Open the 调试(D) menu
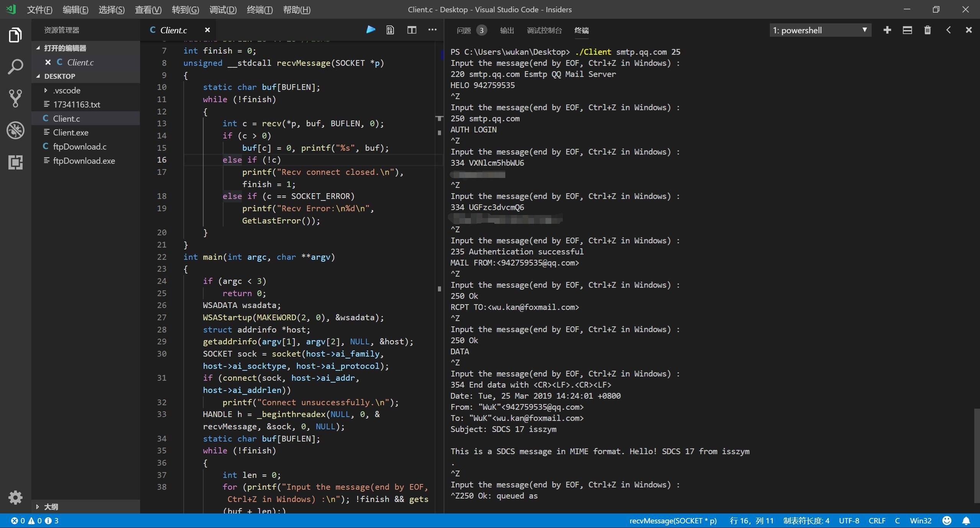The image size is (980, 528). click(222, 9)
